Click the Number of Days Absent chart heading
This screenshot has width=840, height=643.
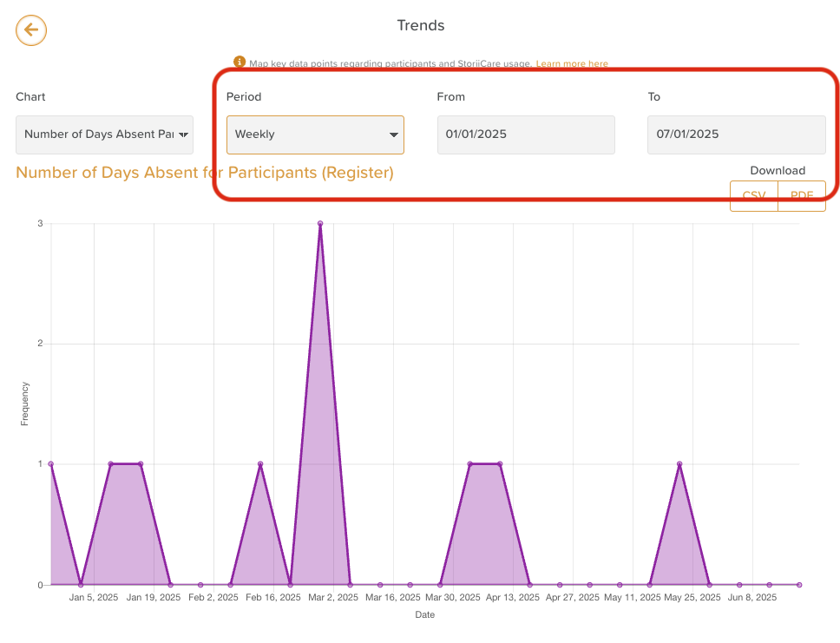pos(205,173)
